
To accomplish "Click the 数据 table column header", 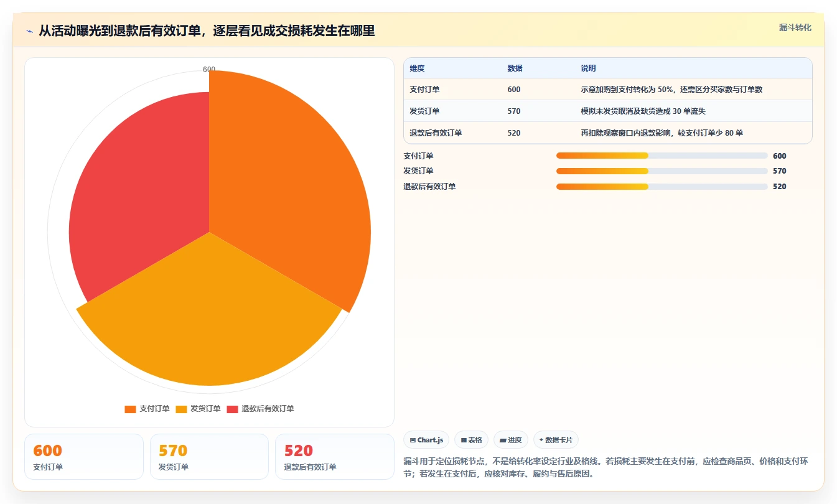I will tap(515, 68).
